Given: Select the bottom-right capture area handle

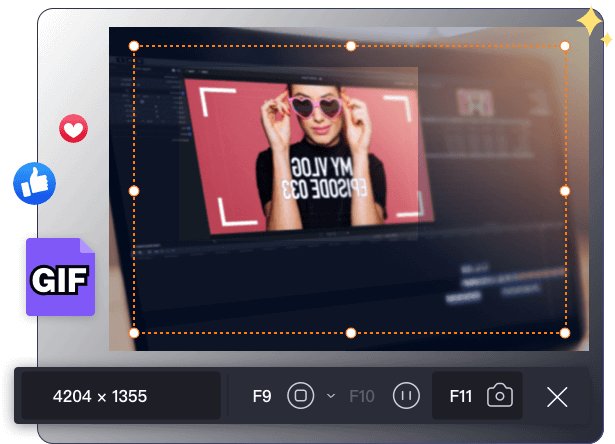Looking at the screenshot, I should [565, 333].
